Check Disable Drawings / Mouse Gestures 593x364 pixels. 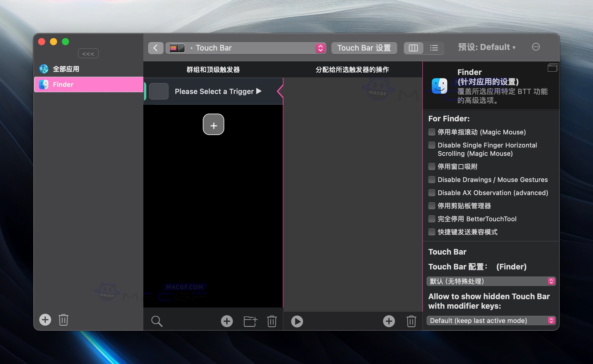coord(432,180)
